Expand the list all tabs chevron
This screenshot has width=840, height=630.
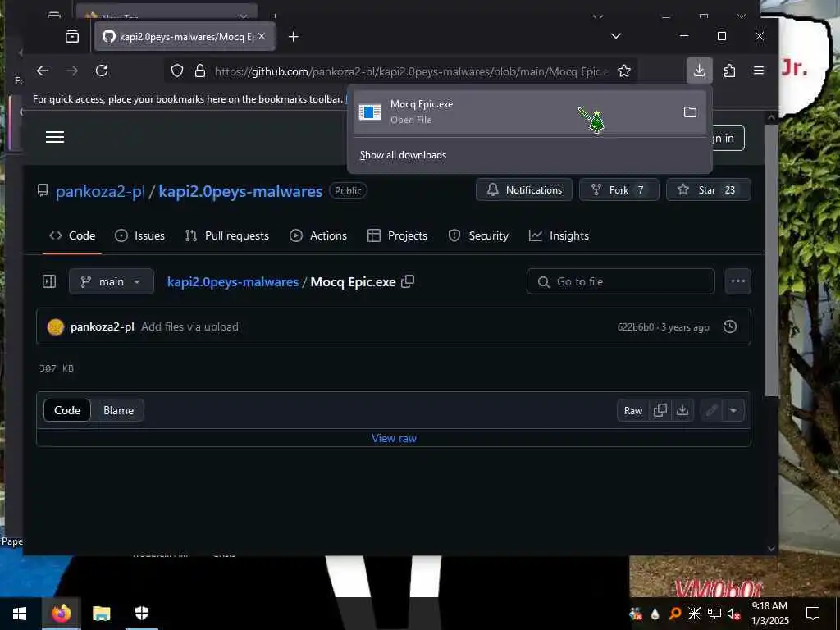616,36
